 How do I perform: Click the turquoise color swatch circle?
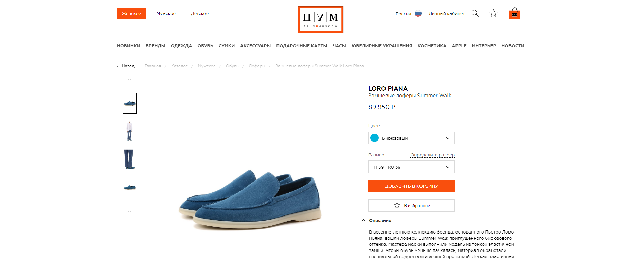point(374,138)
